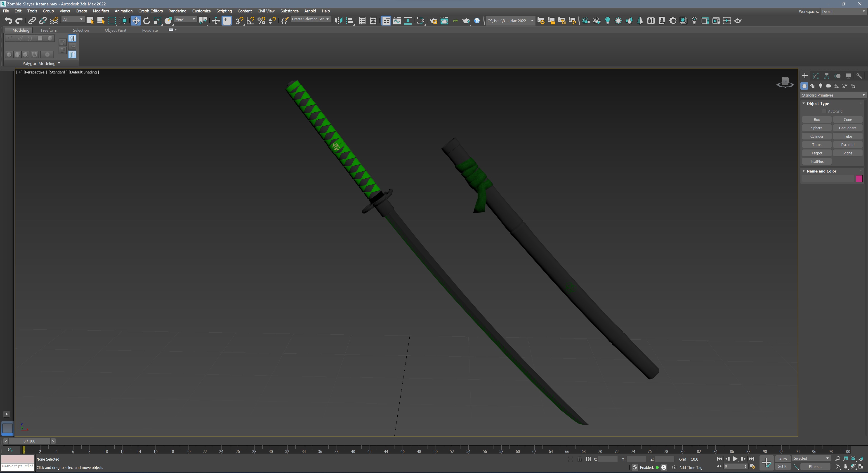Image resolution: width=868 pixels, height=473 pixels.
Task: Open the Layer Explorer icon
Action: [373, 21]
